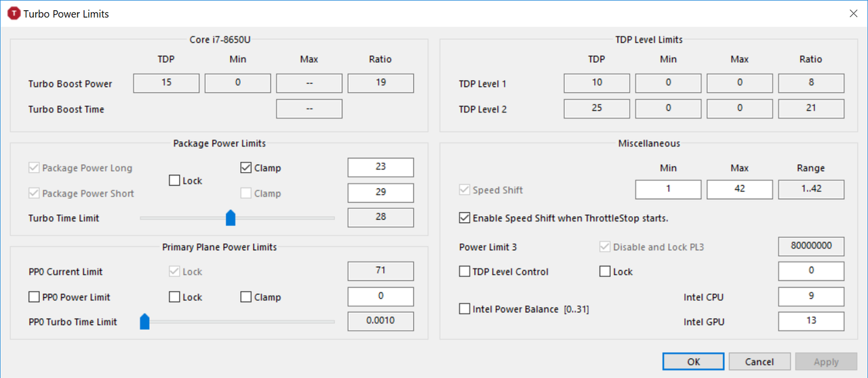Click the ThrottleStop icon in title bar
This screenshot has width=868, height=378.
tap(13, 14)
